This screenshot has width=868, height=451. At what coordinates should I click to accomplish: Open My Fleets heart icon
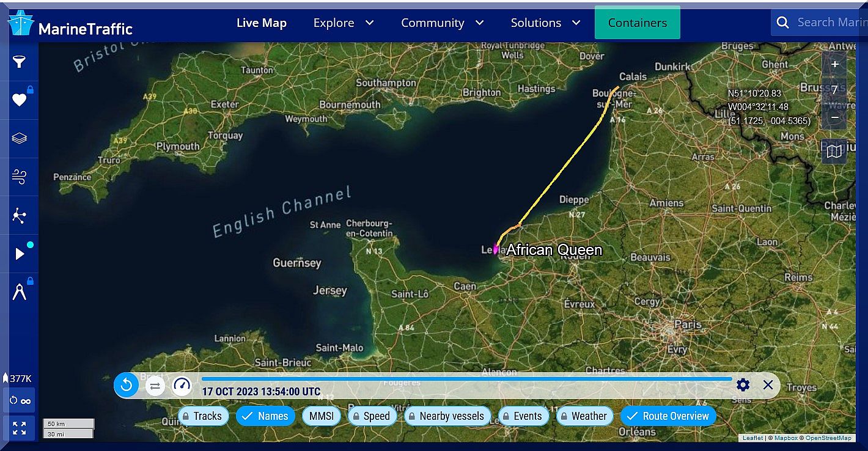point(20,100)
